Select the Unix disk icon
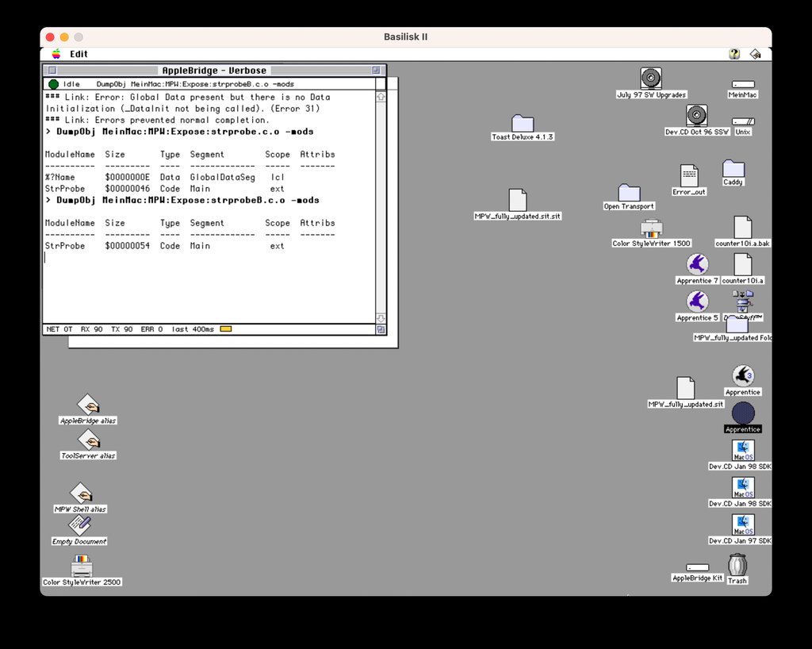The height and width of the screenshot is (649, 812). (x=742, y=121)
